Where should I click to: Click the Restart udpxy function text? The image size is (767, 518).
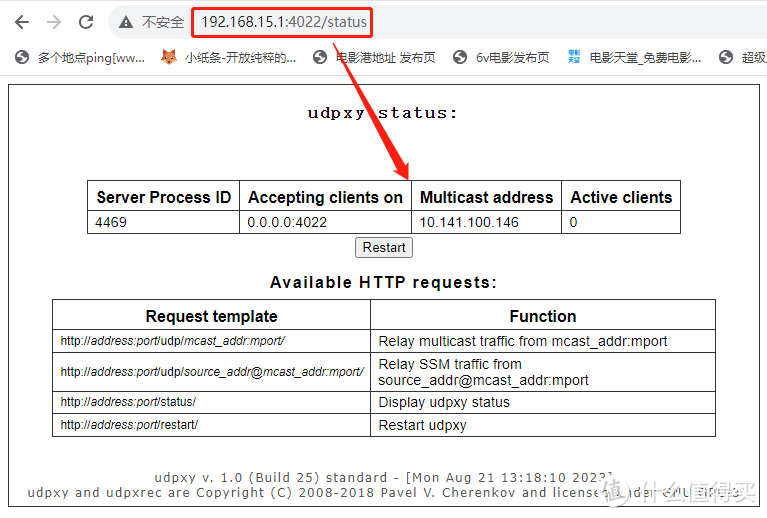(423, 426)
